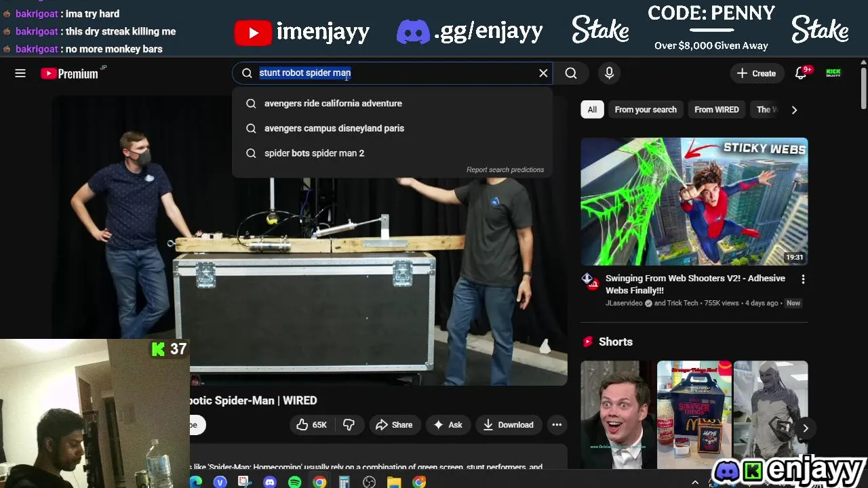Viewport: 868px width, 488px height.
Task: Open the grey statue figure Short
Action: click(770, 414)
